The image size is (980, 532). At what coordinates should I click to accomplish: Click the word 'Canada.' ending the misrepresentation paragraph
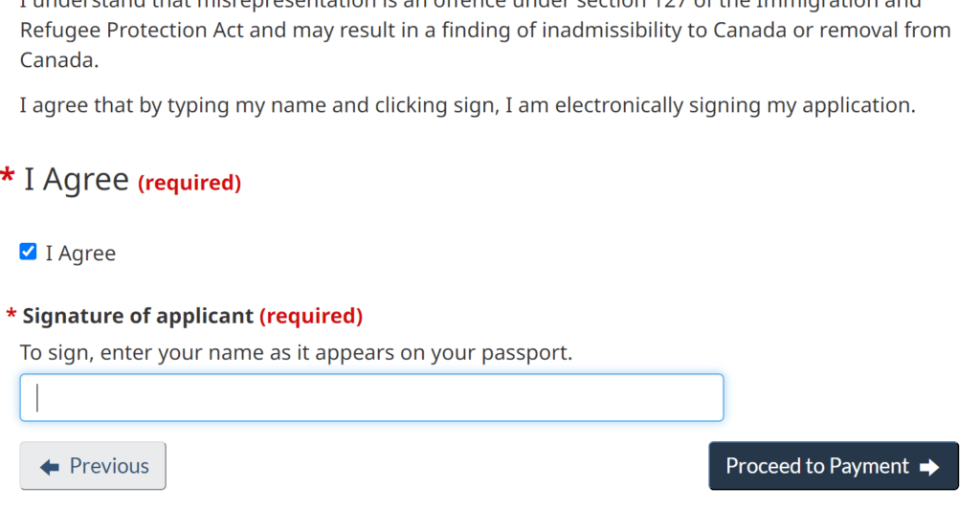pos(59,60)
